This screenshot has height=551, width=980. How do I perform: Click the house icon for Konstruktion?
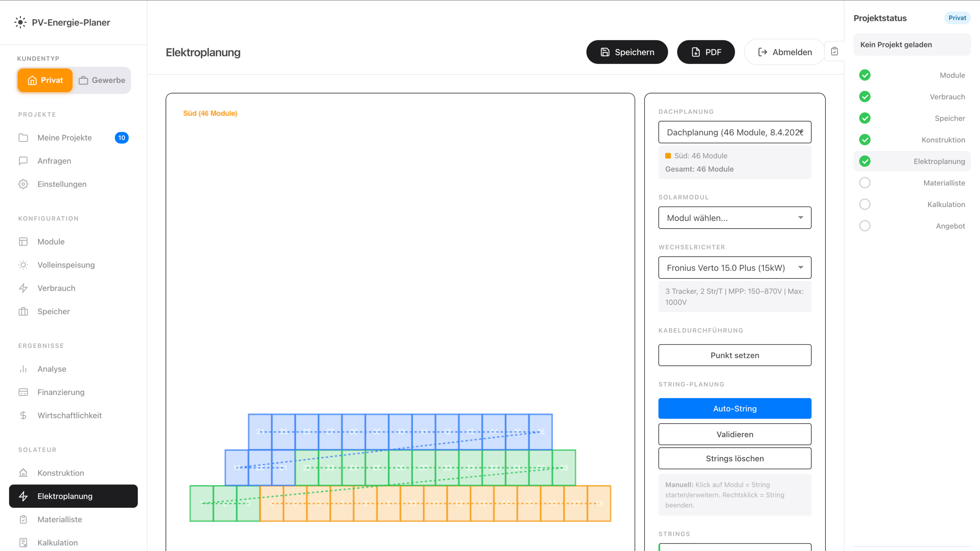pyautogui.click(x=23, y=473)
